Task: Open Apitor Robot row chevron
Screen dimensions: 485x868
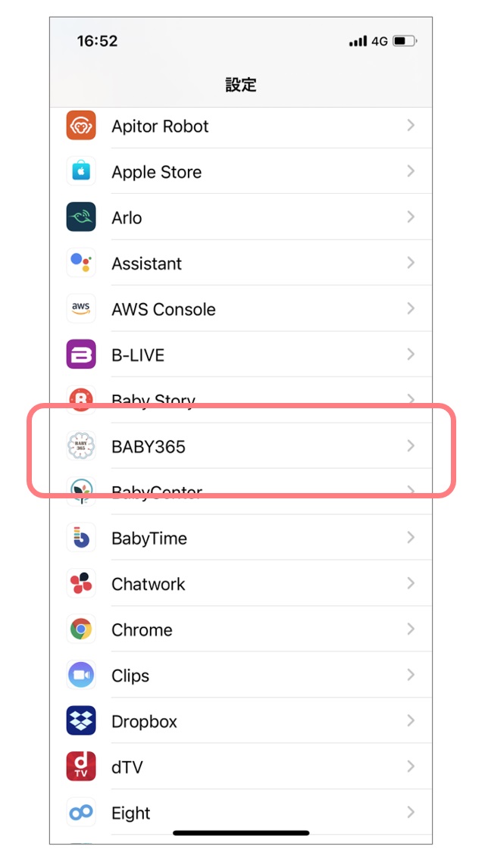Action: click(x=411, y=126)
